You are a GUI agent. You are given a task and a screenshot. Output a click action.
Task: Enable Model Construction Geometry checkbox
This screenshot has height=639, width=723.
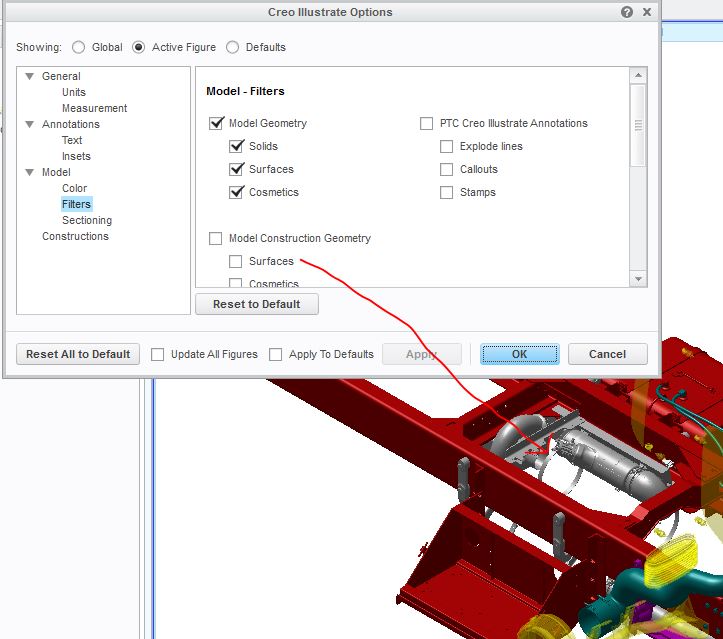[x=215, y=238]
